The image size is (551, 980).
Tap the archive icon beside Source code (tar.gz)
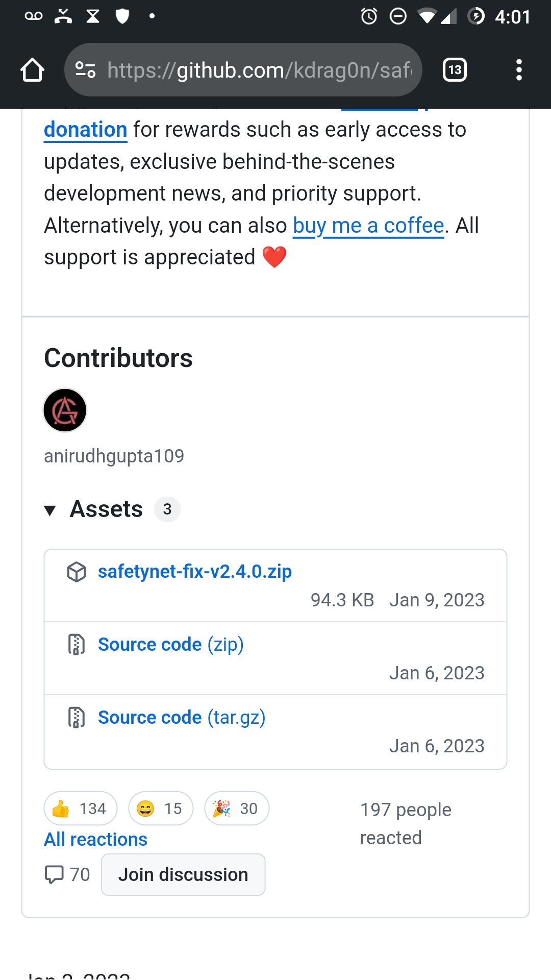pos(77,718)
